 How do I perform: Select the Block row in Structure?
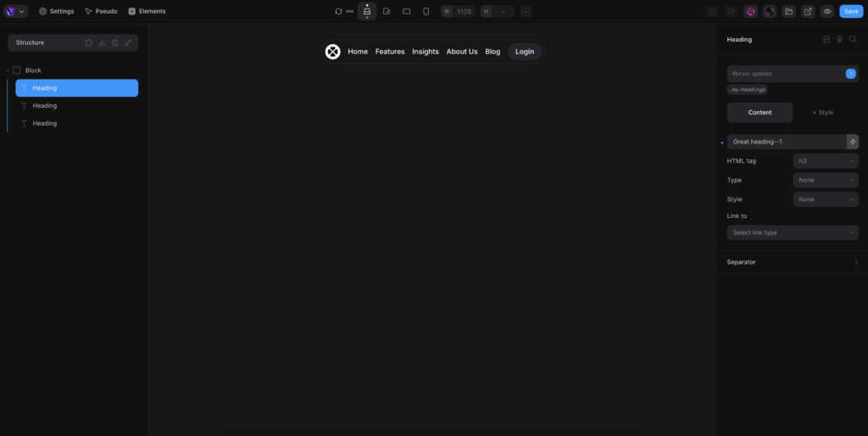[71, 70]
